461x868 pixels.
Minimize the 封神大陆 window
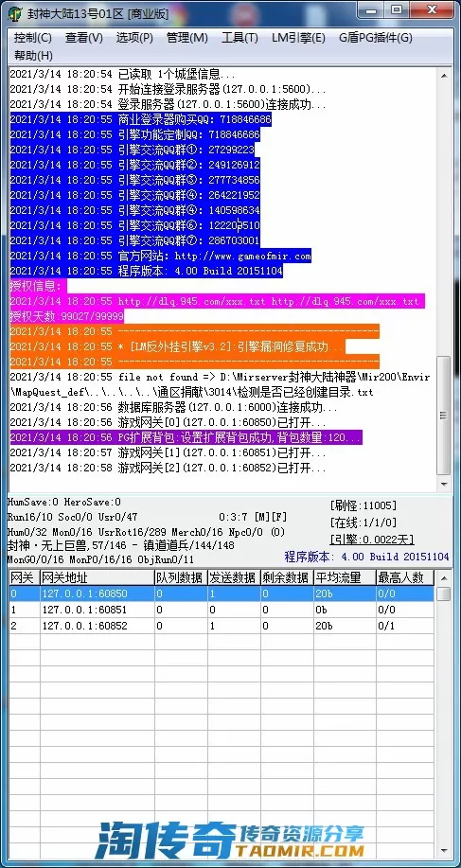[370, 10]
